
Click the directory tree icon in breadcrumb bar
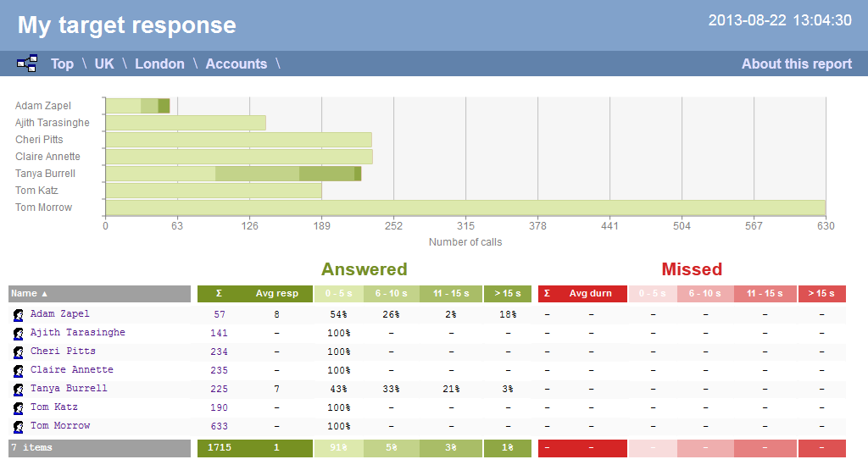click(x=27, y=64)
